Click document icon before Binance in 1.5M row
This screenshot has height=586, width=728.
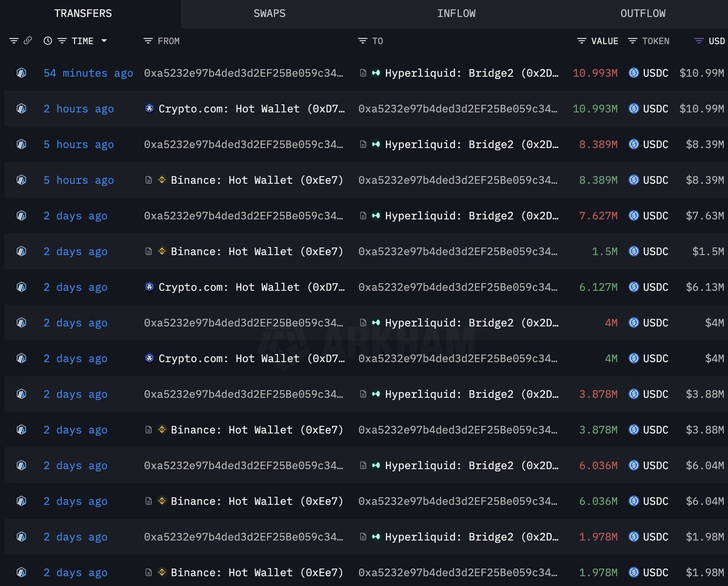[x=149, y=252]
